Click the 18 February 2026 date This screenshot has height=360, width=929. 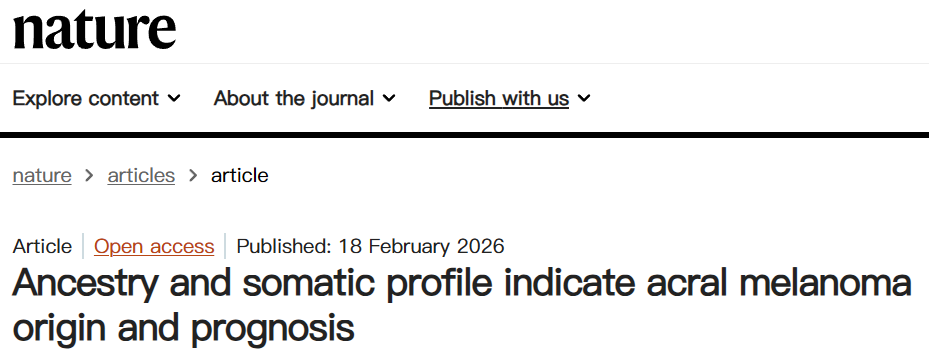coord(421,246)
